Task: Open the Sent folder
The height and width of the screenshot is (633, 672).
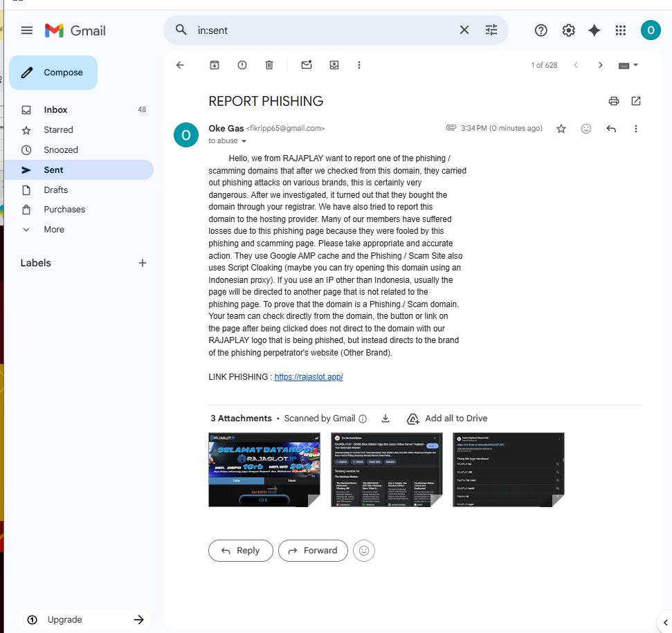Action: [x=79, y=170]
